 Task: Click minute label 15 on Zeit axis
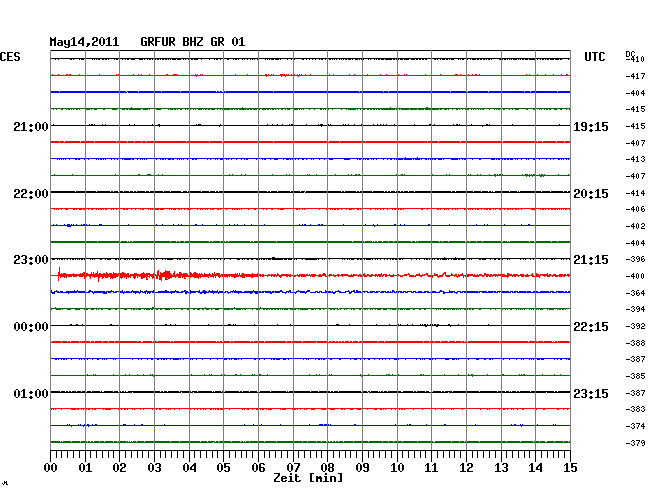pos(570,468)
